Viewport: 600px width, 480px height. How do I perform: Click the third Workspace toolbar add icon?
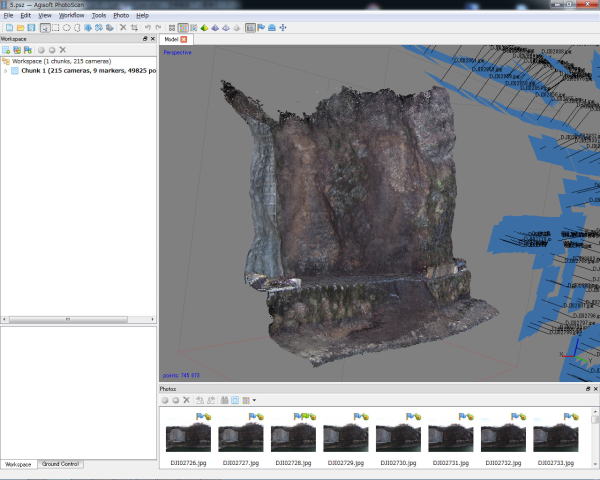28,50
